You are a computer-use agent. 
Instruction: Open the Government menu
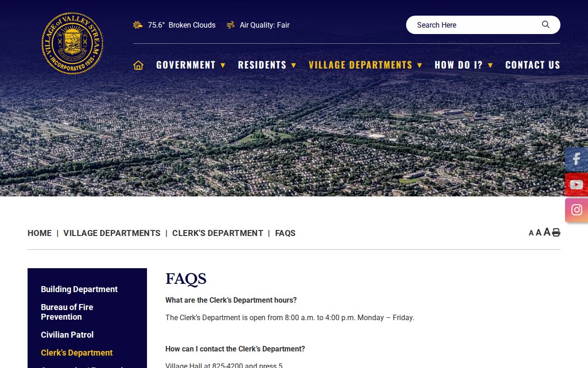click(186, 65)
